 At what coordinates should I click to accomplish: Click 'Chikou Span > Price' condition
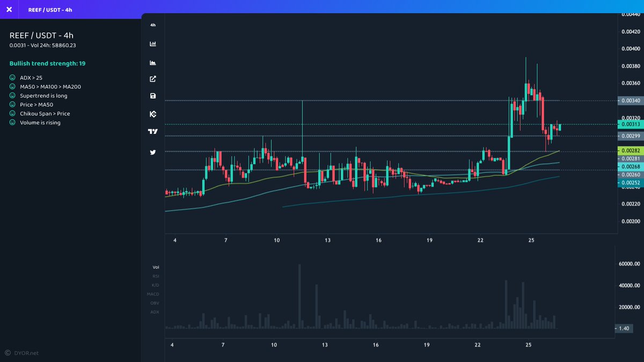45,114
